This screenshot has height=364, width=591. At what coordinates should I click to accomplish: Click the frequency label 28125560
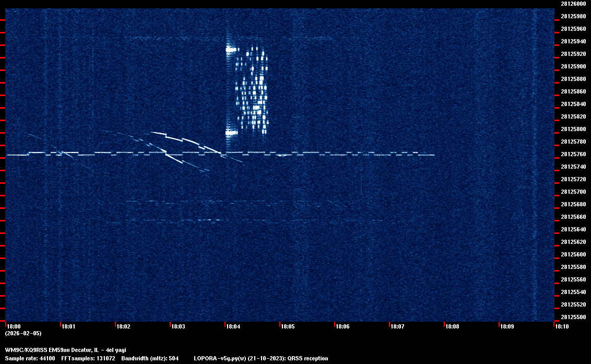click(573, 279)
